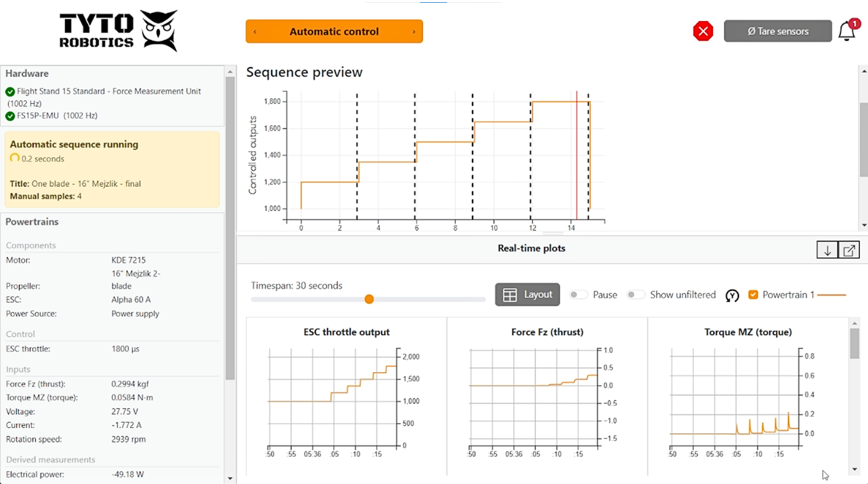Uncheck the Powertrain 1 checkbox
The width and height of the screenshot is (868, 484).
pos(753,295)
